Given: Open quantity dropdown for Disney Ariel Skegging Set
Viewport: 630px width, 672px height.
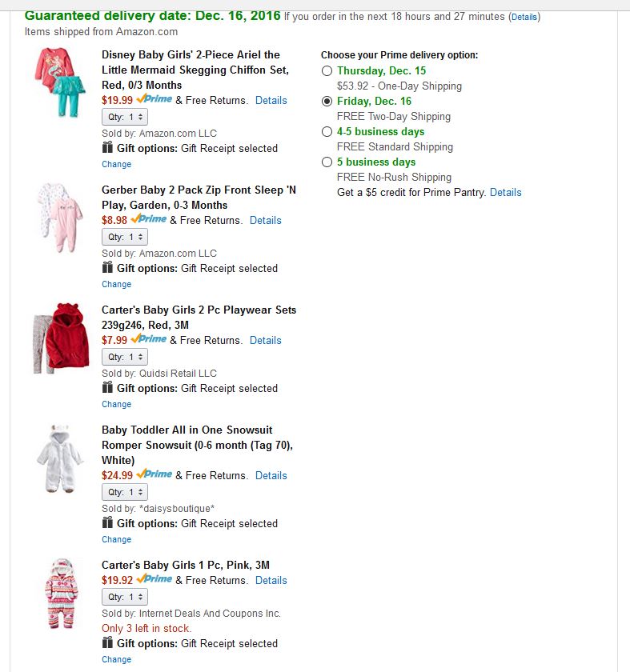Looking at the screenshot, I should click(125, 117).
